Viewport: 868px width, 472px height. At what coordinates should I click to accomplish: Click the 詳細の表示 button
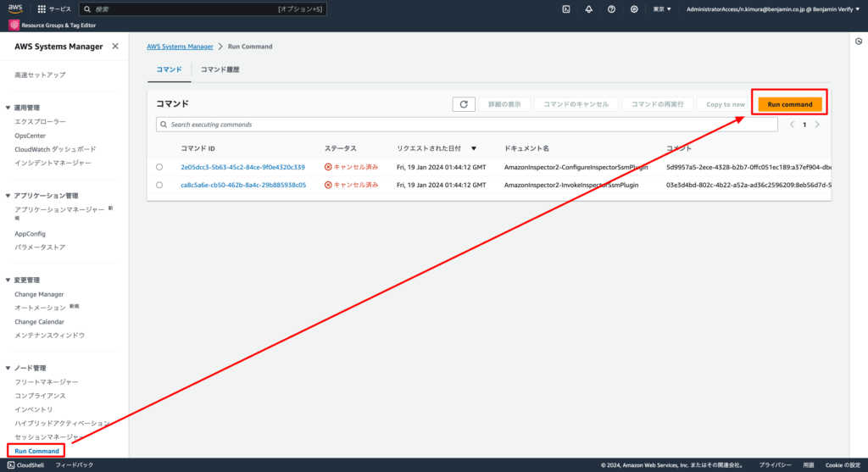(x=504, y=104)
